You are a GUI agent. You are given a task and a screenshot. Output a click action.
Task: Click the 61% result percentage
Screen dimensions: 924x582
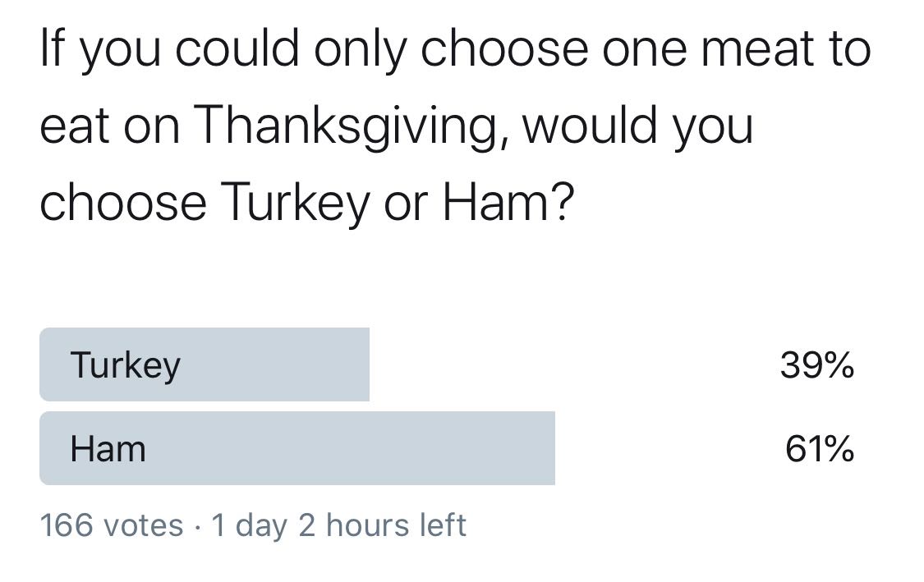pyautogui.click(x=819, y=449)
